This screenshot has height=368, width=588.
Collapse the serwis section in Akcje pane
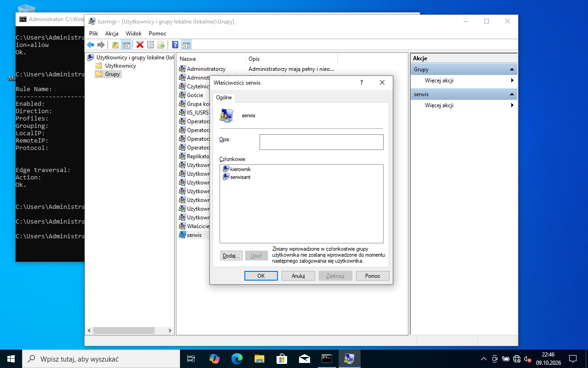pos(512,94)
